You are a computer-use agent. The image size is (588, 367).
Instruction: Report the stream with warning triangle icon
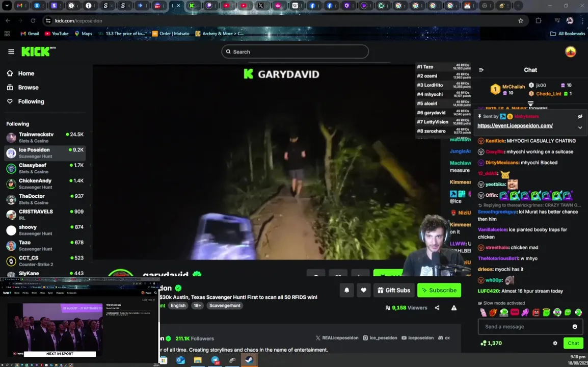pos(454,308)
